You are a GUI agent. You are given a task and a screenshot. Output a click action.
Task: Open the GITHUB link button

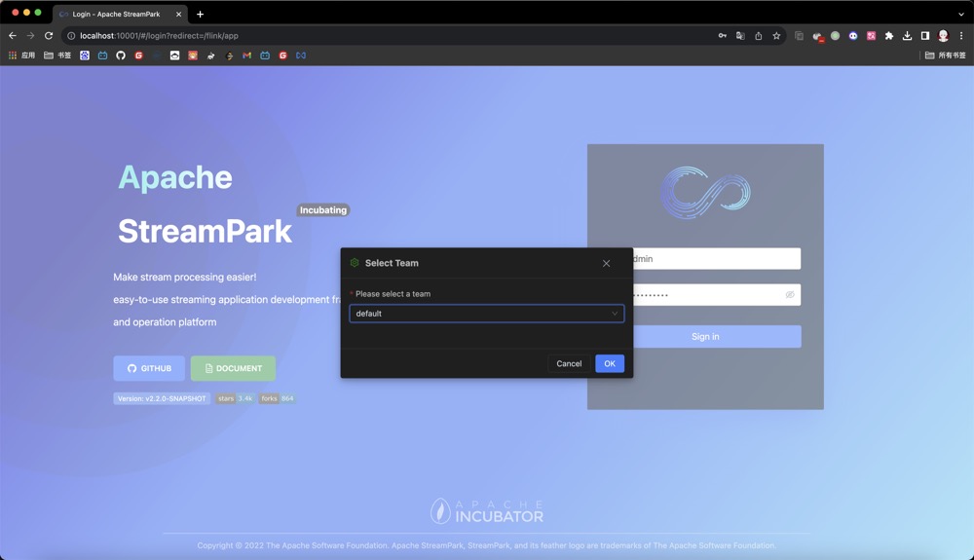coord(149,368)
